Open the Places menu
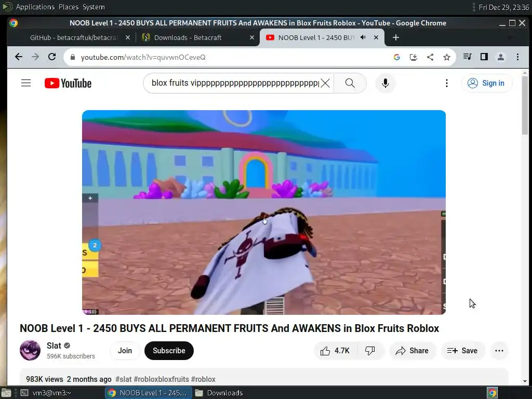This screenshot has width=532, height=399. coord(69,7)
